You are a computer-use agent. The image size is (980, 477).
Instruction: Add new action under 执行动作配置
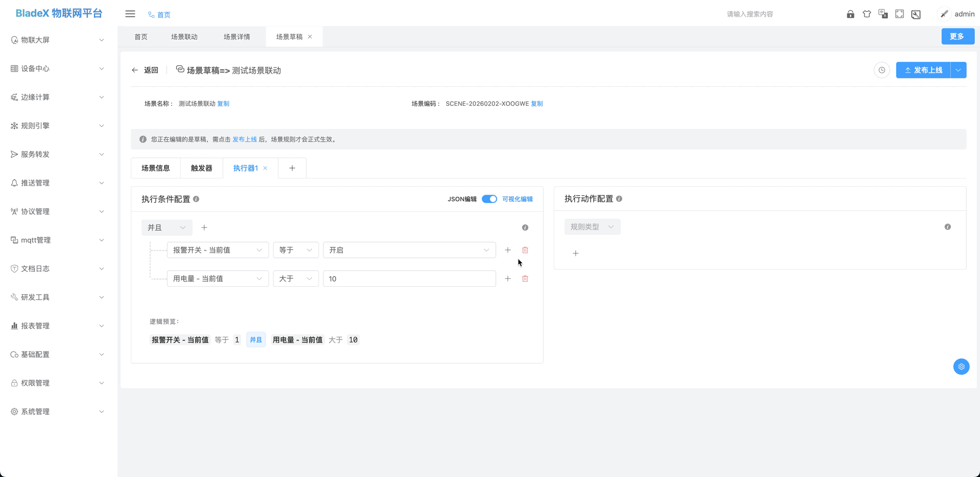tap(576, 253)
